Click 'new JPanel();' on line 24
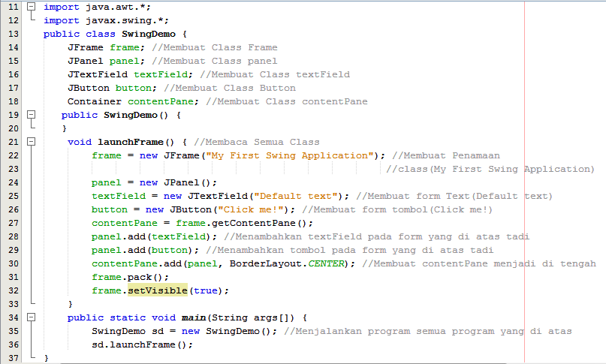This screenshot has width=606, height=364. coord(178,183)
